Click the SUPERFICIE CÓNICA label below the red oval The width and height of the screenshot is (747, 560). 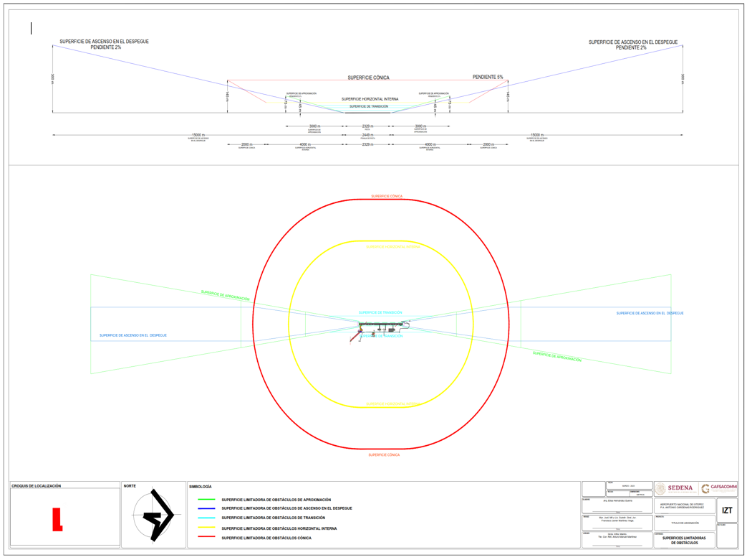(x=385, y=454)
